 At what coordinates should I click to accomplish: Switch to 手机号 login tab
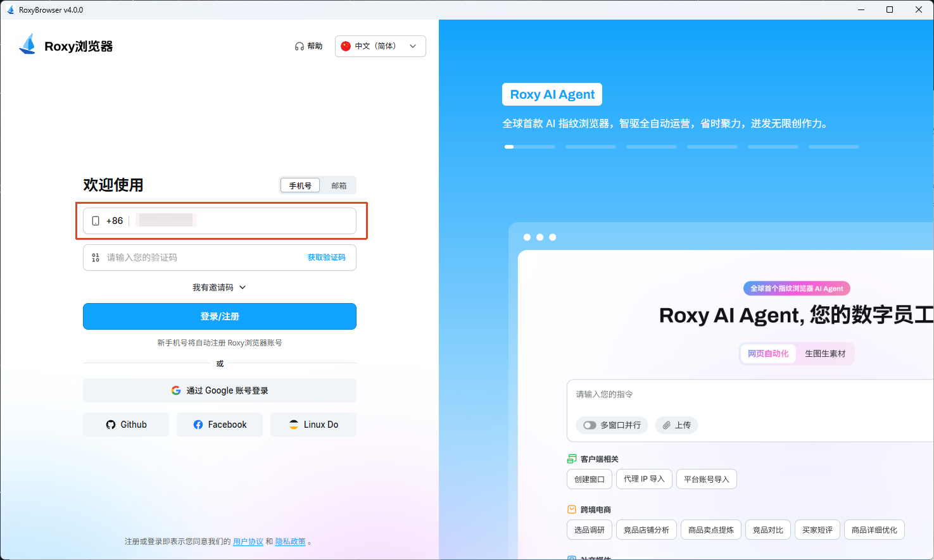[x=300, y=185]
